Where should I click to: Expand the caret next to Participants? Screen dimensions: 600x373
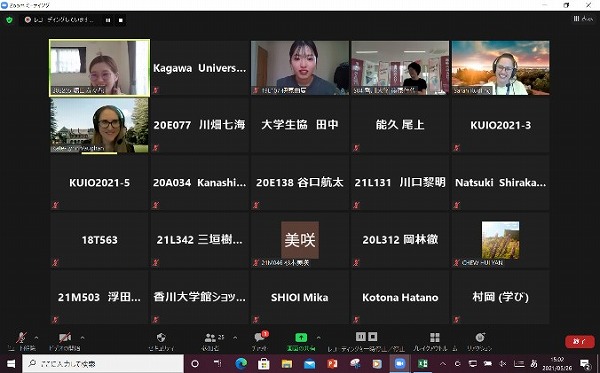pyautogui.click(x=235, y=337)
